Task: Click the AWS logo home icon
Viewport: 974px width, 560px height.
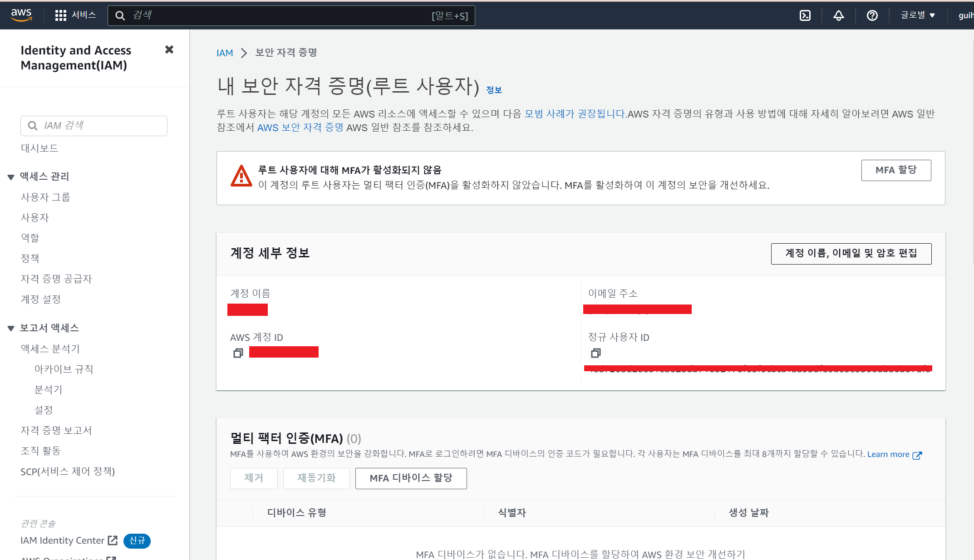Action: click(x=21, y=15)
